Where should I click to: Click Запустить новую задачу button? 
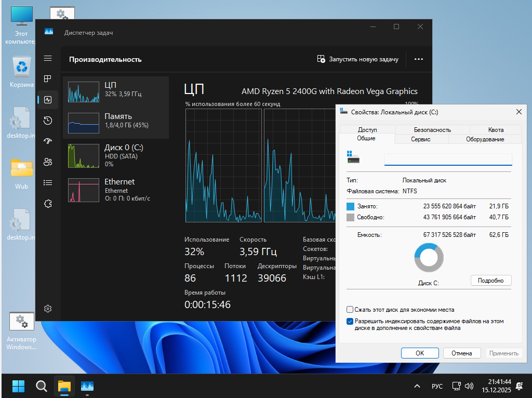(357, 59)
